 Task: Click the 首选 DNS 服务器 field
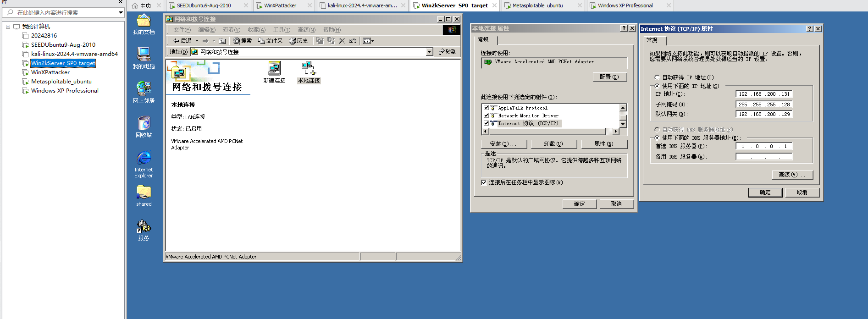pos(764,146)
